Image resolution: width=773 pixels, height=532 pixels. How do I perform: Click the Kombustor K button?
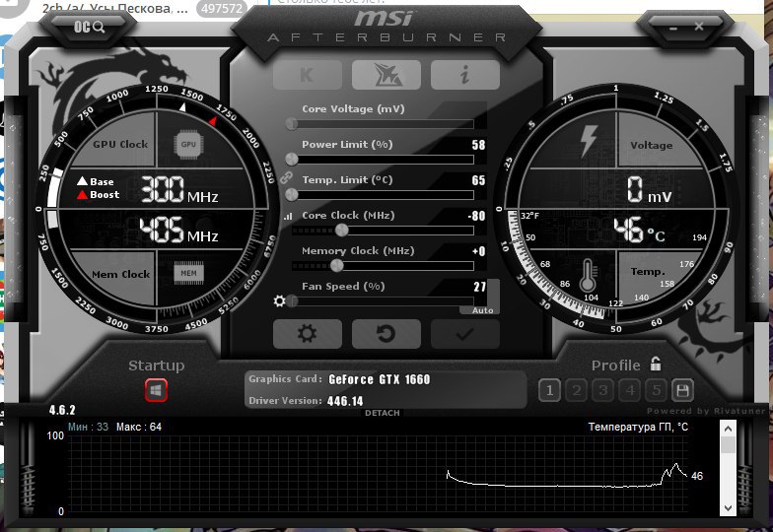(308, 75)
